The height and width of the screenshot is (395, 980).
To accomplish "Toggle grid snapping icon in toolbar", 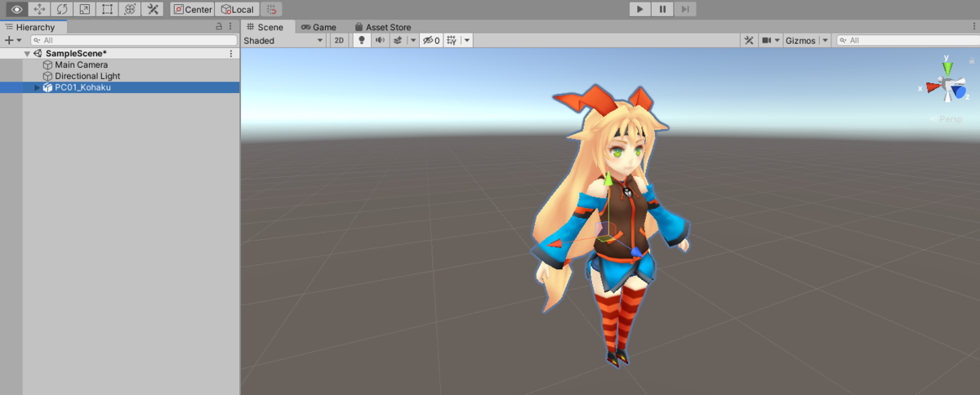I will coord(273,10).
